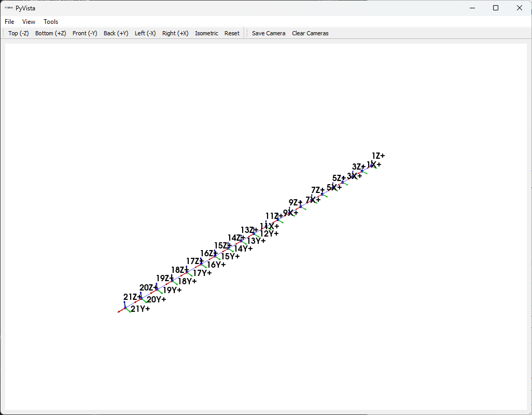
Task: View the scene from Left (-X)
Action: [145, 33]
